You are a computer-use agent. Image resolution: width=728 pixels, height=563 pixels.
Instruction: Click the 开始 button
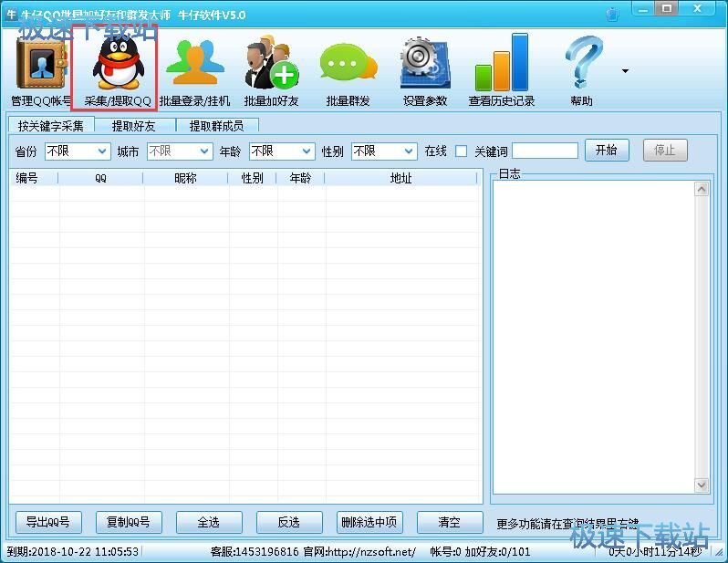click(607, 150)
